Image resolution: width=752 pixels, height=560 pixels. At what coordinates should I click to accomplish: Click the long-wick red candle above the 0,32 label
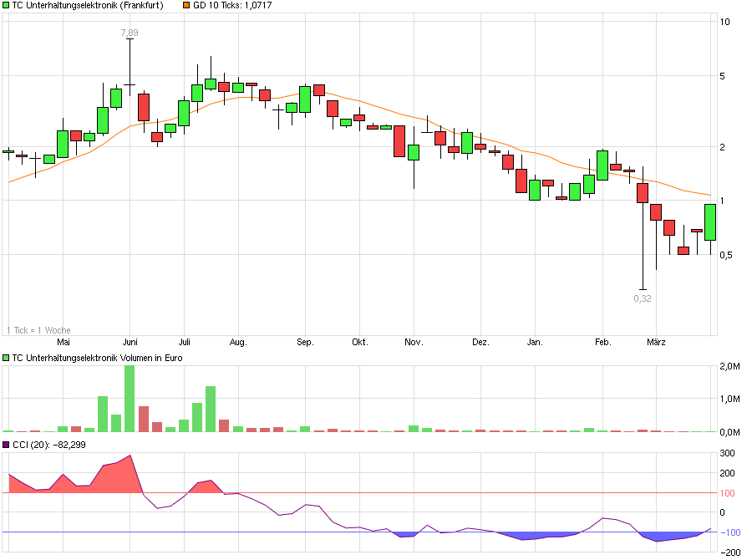click(643, 228)
